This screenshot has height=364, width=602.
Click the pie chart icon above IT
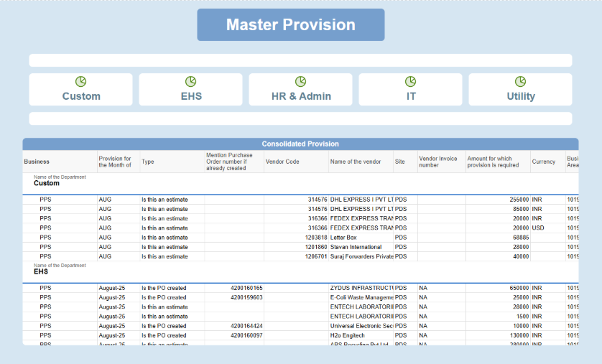pyautogui.click(x=410, y=82)
